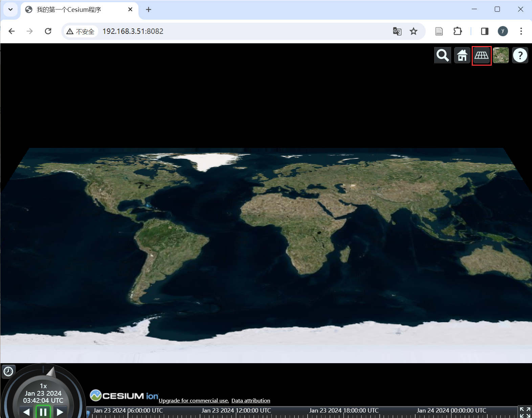Click the document extension icon in toolbar
Image resolution: width=532 pixels, height=418 pixels.
point(439,31)
